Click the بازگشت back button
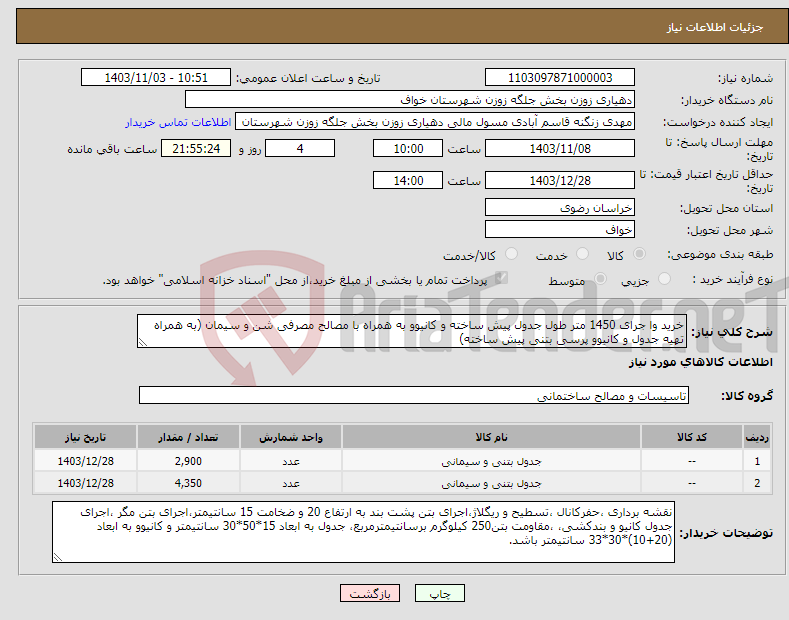The width and height of the screenshot is (789, 620). click(x=370, y=594)
